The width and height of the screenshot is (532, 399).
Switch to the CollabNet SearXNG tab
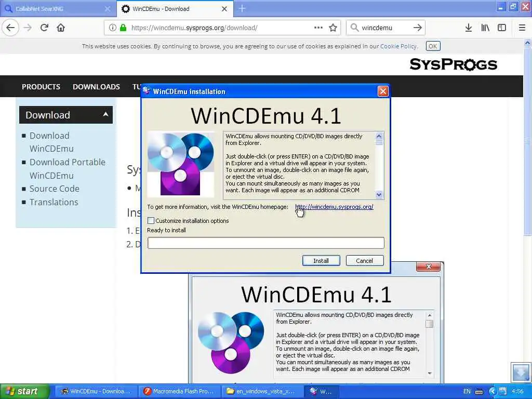click(58, 9)
